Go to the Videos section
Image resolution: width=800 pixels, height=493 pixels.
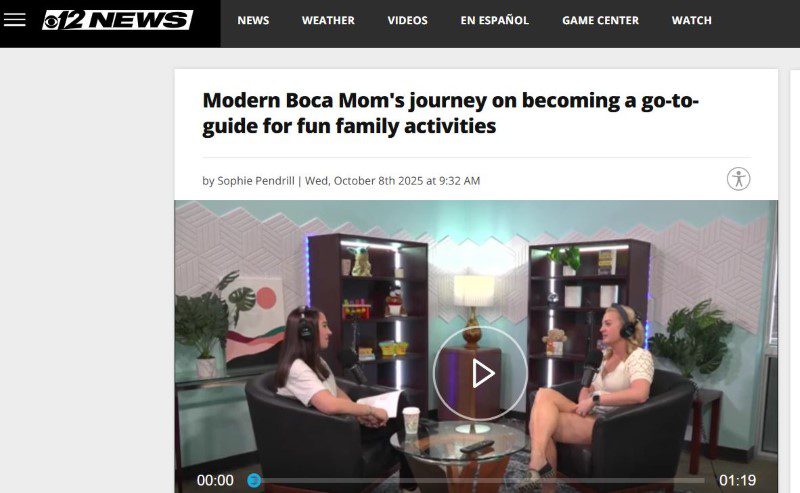407,20
